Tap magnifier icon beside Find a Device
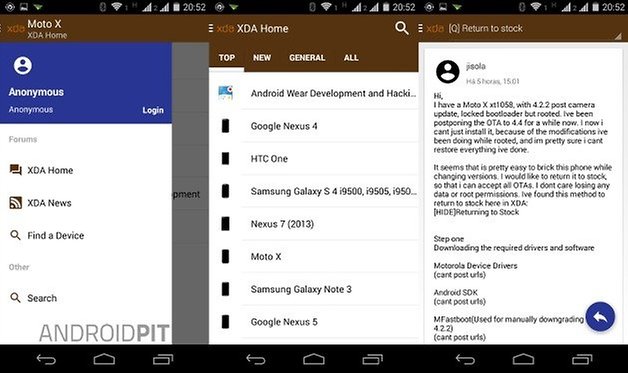This screenshot has height=373, width=628. point(15,235)
